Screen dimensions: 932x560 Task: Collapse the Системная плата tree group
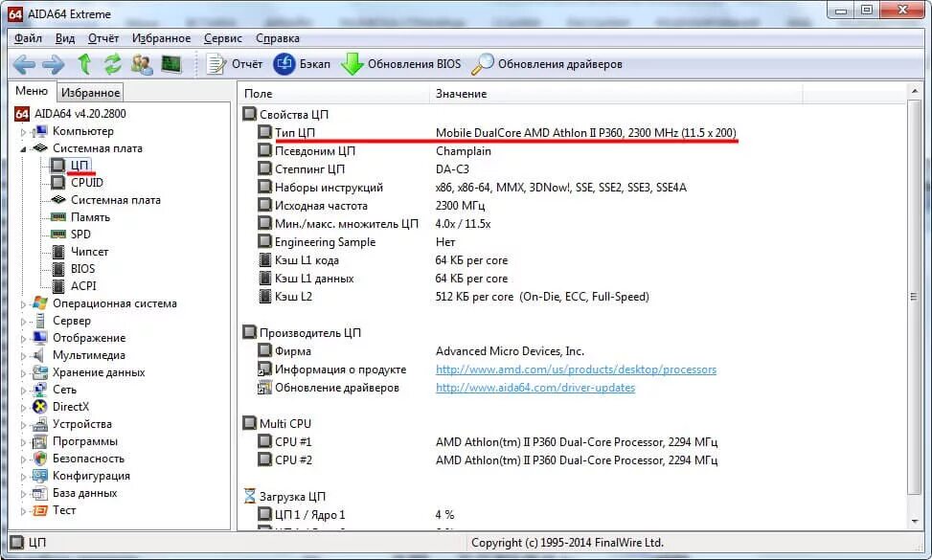tap(23, 149)
